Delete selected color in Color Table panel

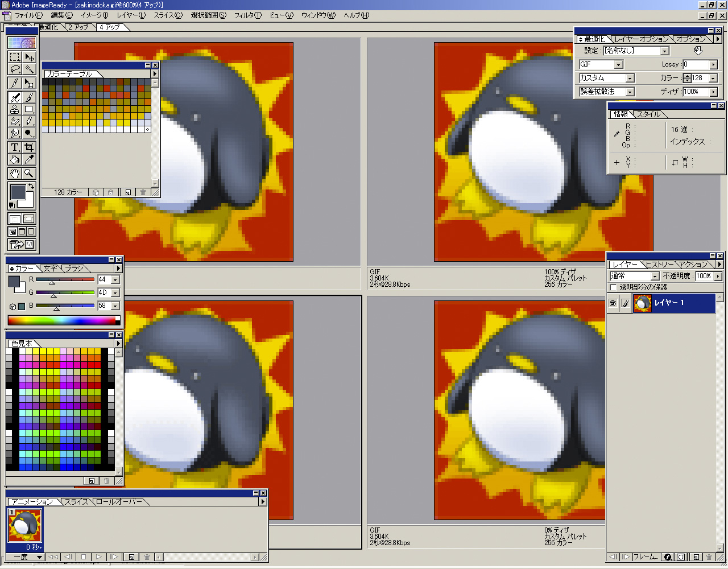coord(143,192)
